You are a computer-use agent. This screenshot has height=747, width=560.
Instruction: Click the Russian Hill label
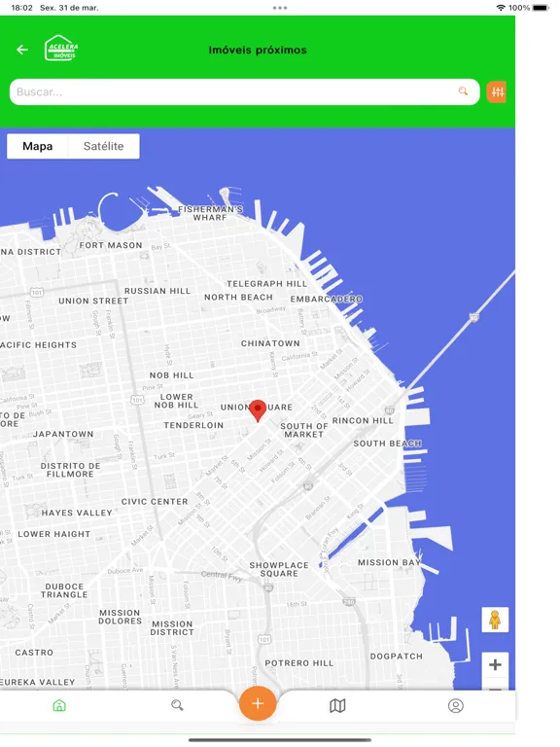tap(157, 291)
